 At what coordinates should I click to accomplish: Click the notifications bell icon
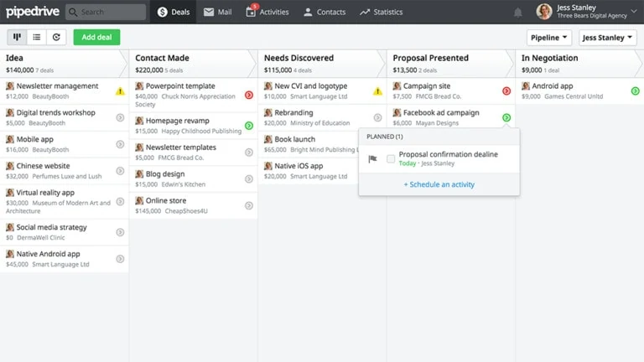click(517, 13)
